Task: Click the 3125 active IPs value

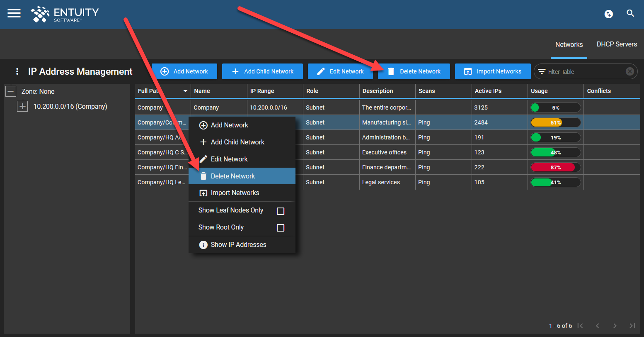Action: pyautogui.click(x=481, y=107)
